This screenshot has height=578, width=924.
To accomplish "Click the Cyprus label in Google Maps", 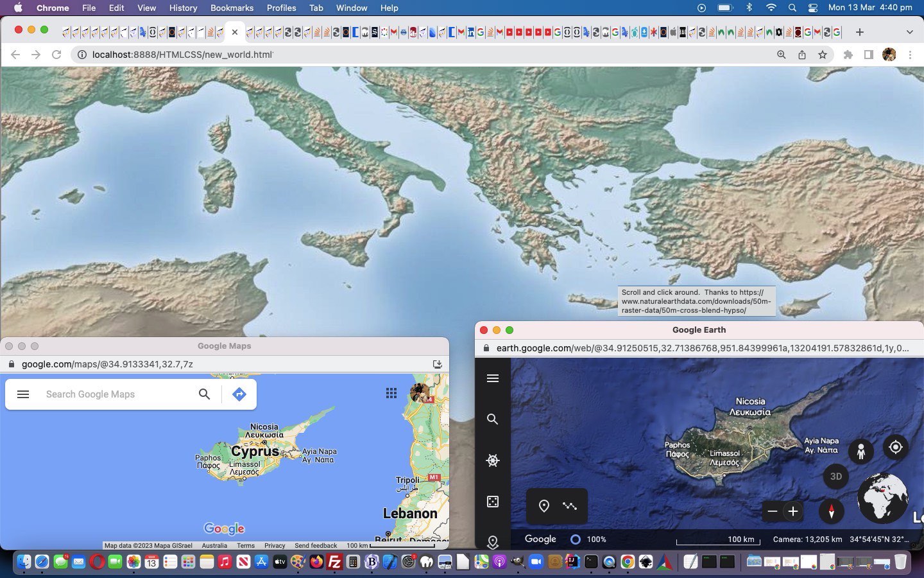I will coord(255,451).
